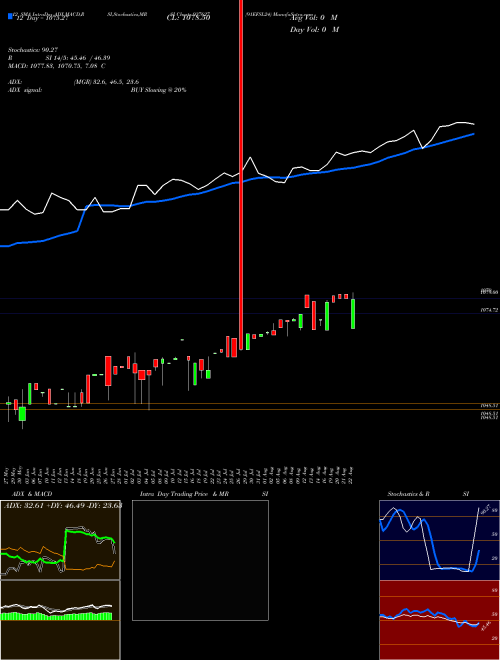Click the 1074.72 price axis label
This screenshot has height=660, width=500.
coord(489,310)
